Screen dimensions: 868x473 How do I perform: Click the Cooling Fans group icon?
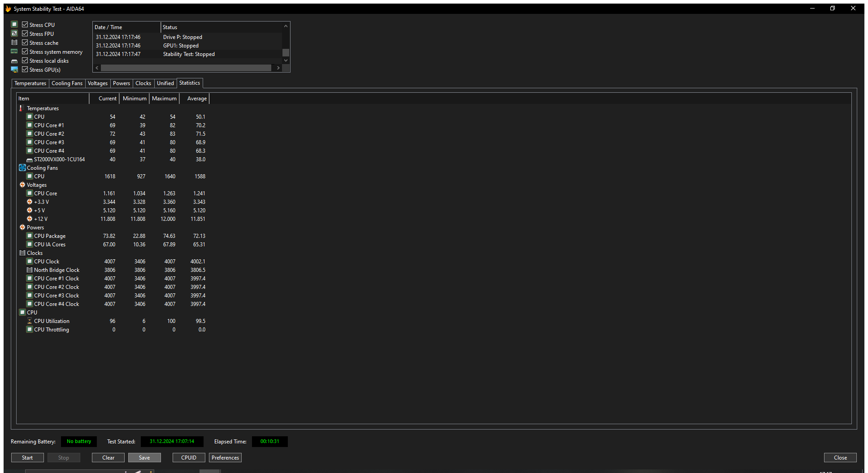(x=22, y=168)
